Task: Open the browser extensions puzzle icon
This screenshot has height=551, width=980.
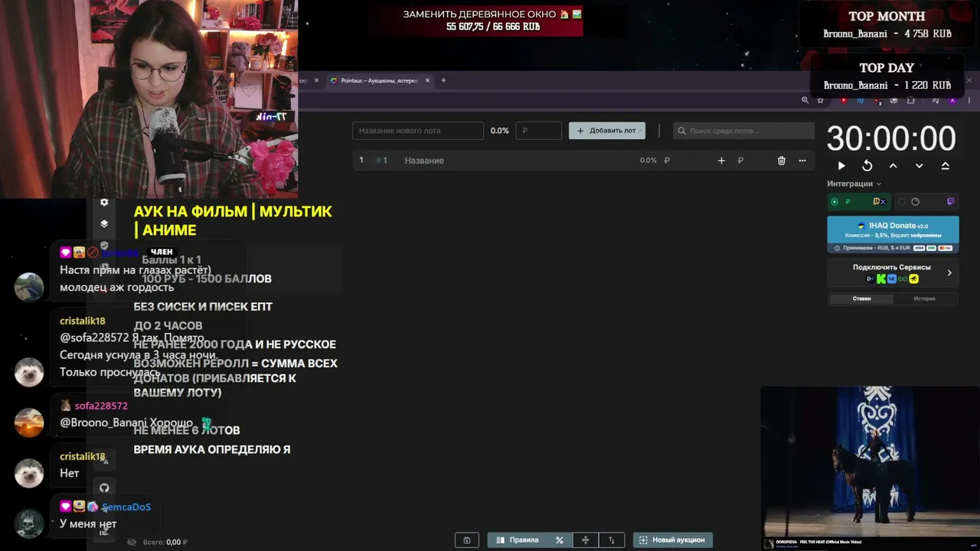Action: pyautogui.click(x=911, y=100)
